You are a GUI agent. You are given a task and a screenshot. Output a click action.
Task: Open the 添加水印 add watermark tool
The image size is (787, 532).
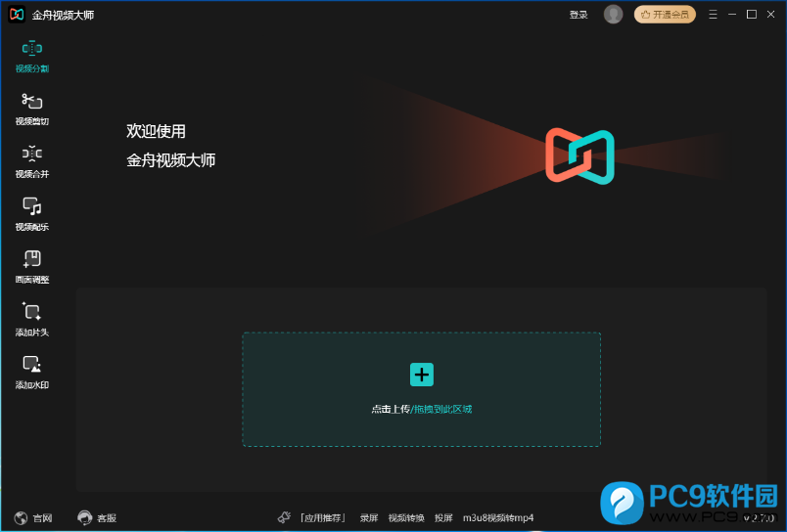(32, 372)
